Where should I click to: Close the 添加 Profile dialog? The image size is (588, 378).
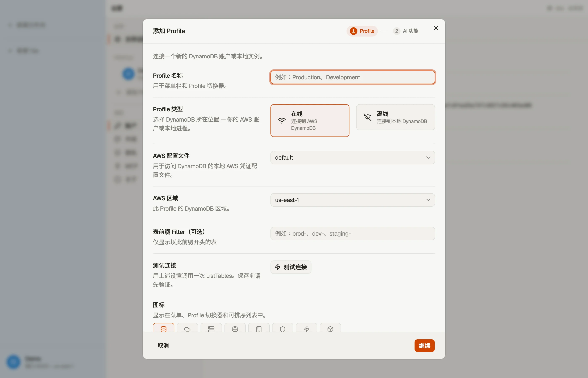click(436, 28)
